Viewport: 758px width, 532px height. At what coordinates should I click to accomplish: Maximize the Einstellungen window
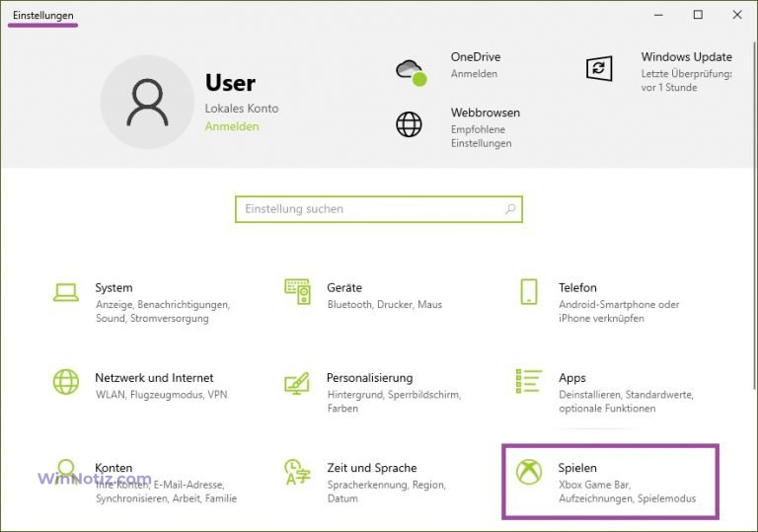click(698, 15)
